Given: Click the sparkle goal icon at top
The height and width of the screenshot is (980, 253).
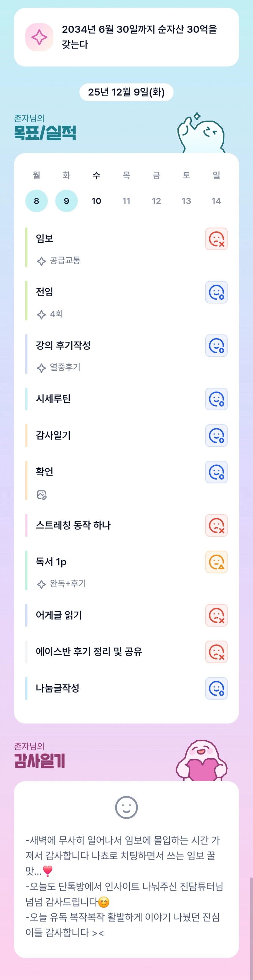Looking at the screenshot, I should [x=39, y=37].
